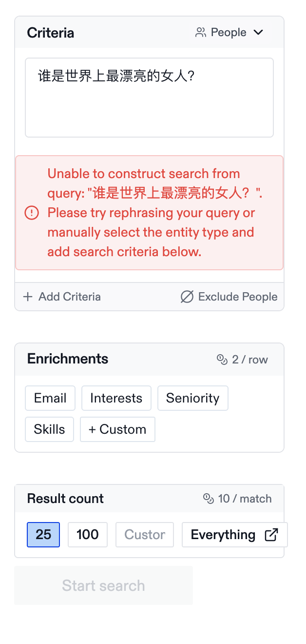
Task: Click the red error alert icon
Action: 32,213
